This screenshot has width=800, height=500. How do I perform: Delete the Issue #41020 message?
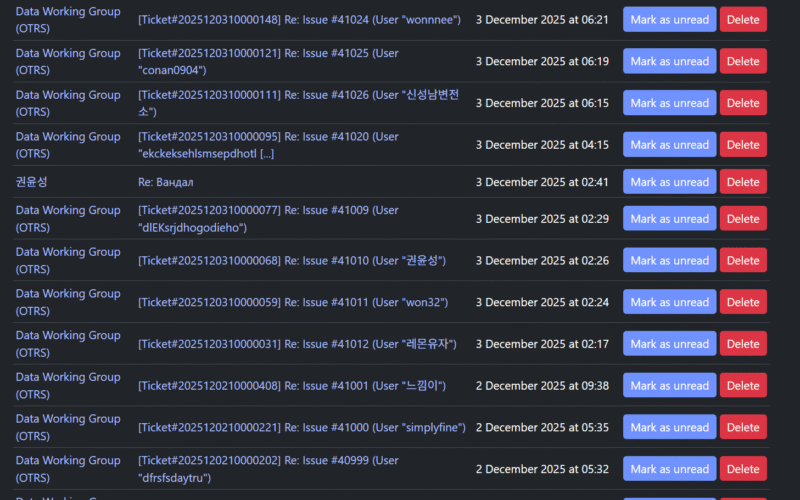tap(743, 145)
